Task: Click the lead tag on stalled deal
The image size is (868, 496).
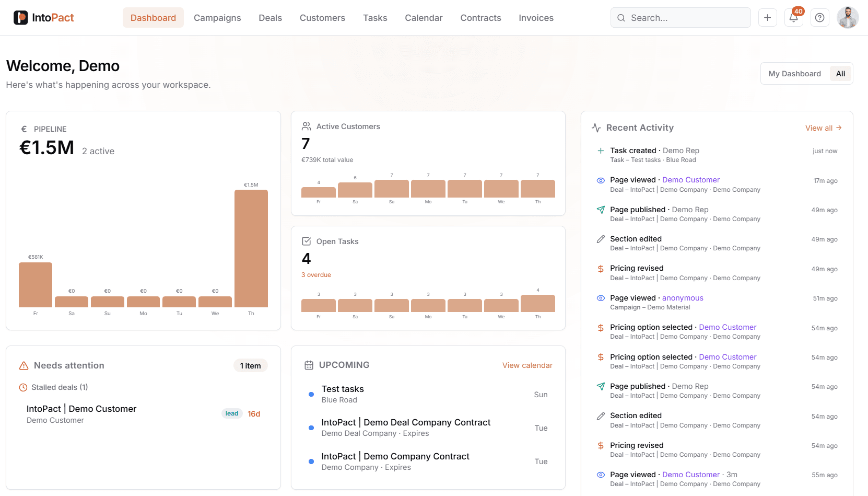Action: pos(232,413)
